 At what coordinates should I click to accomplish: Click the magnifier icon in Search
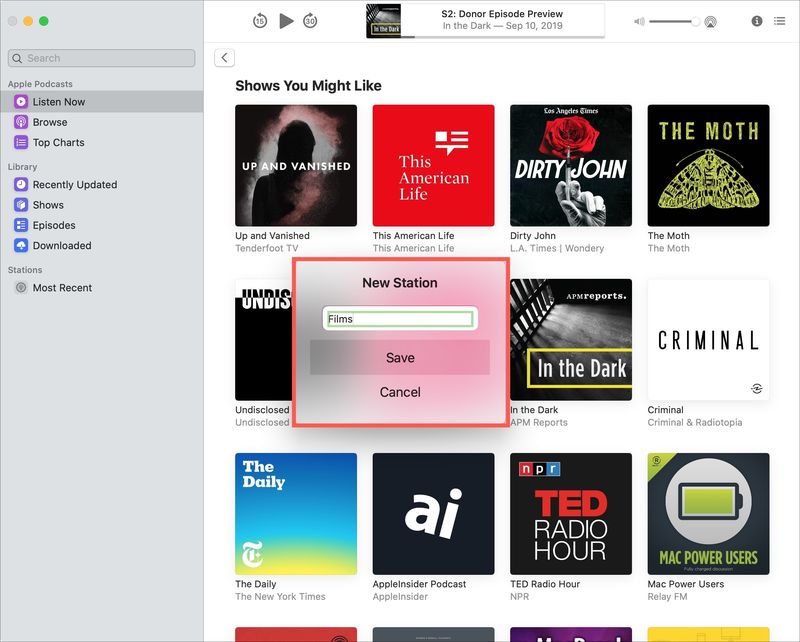pyautogui.click(x=17, y=58)
